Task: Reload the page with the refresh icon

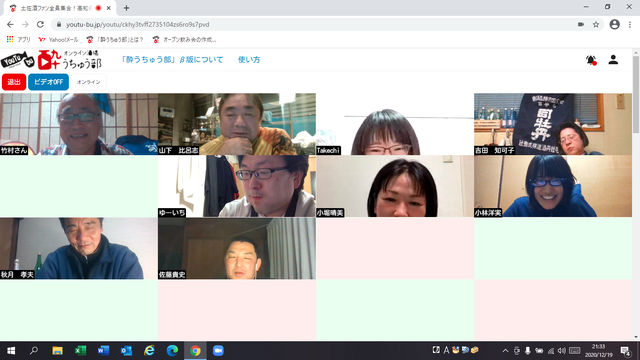Action: pos(40,24)
